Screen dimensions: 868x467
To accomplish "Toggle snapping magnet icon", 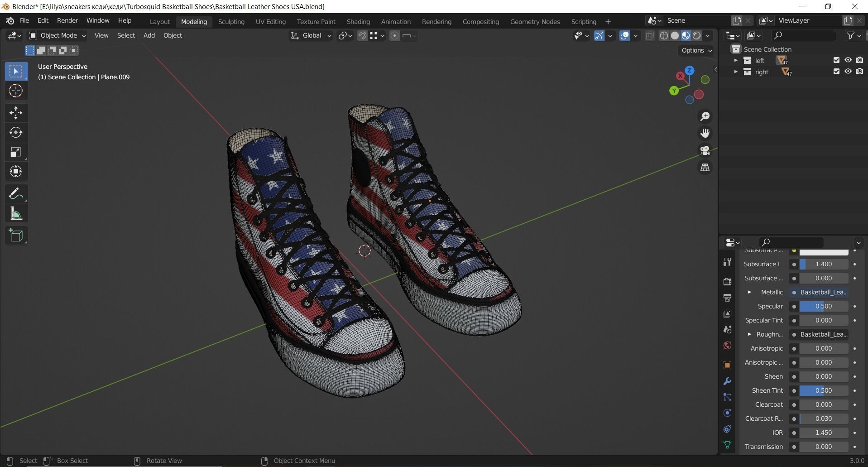I will 362,36.
